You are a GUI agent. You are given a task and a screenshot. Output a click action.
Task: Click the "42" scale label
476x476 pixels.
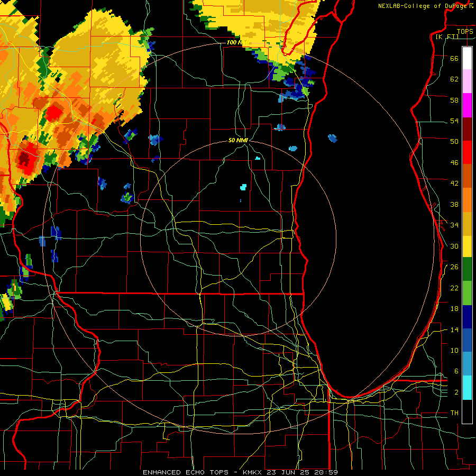coord(454,184)
